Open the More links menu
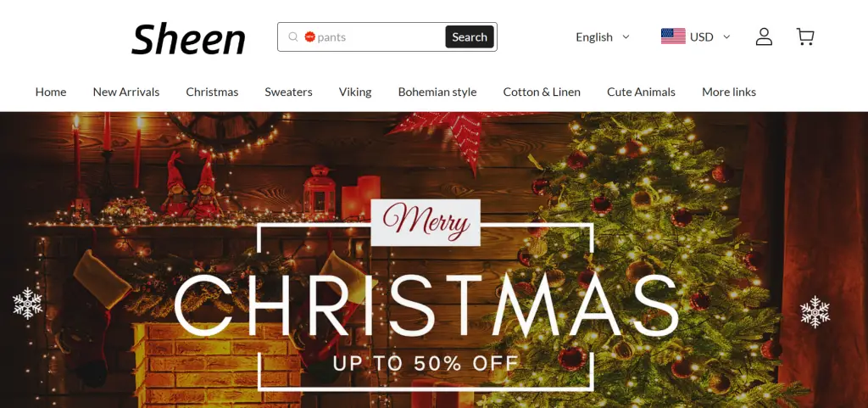The height and width of the screenshot is (408, 868). (x=728, y=92)
